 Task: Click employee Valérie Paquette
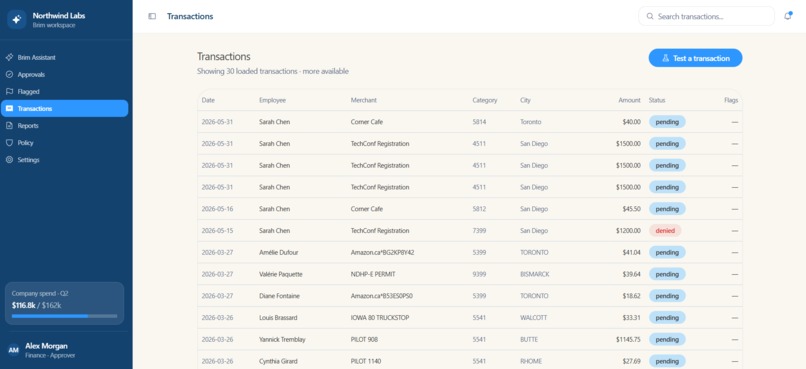pyautogui.click(x=281, y=274)
